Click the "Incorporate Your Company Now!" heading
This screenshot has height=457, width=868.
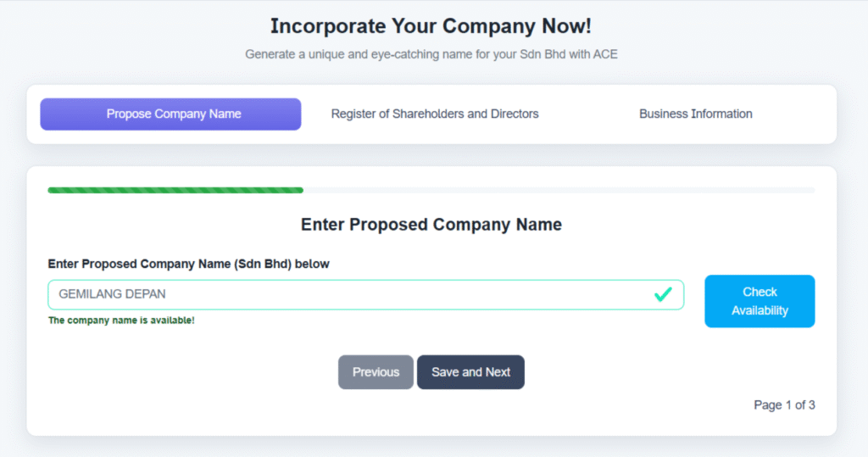[x=431, y=26]
